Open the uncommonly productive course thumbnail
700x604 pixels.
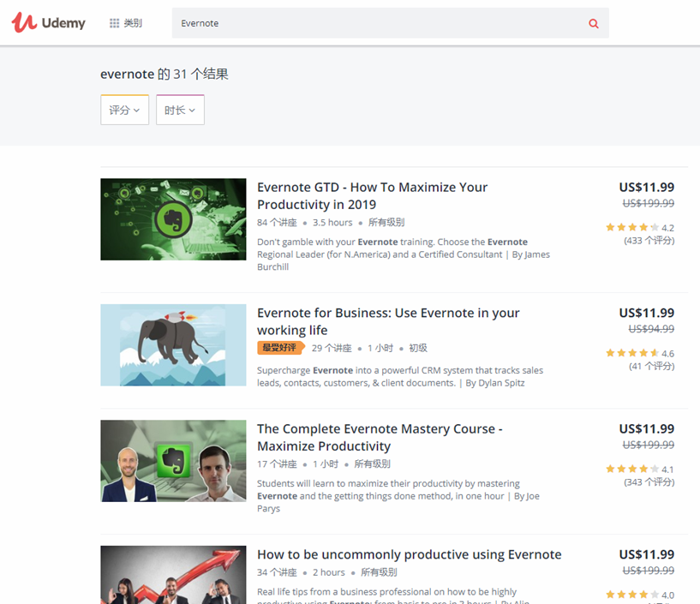pos(161,575)
